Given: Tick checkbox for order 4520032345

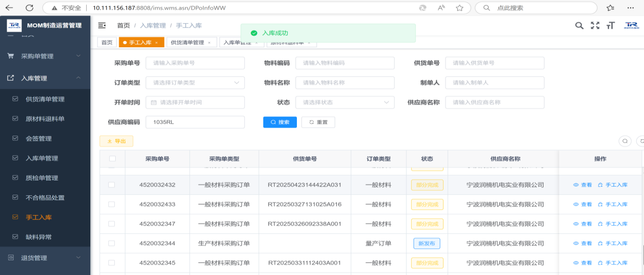Looking at the screenshot, I should click(x=112, y=263).
